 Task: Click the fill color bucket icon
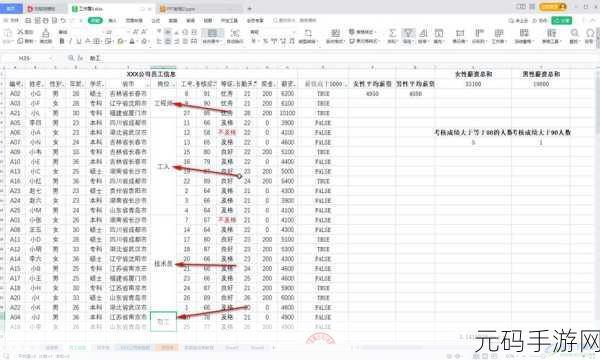[121, 41]
